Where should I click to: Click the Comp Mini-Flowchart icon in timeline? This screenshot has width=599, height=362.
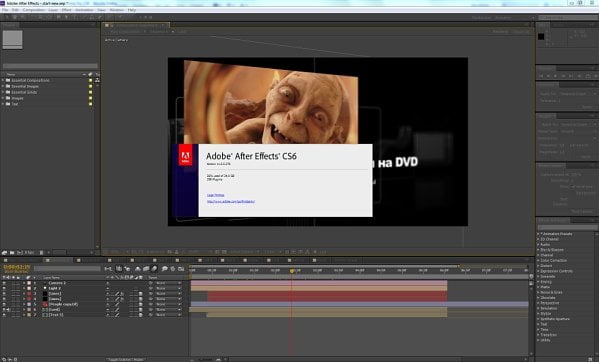(108, 269)
